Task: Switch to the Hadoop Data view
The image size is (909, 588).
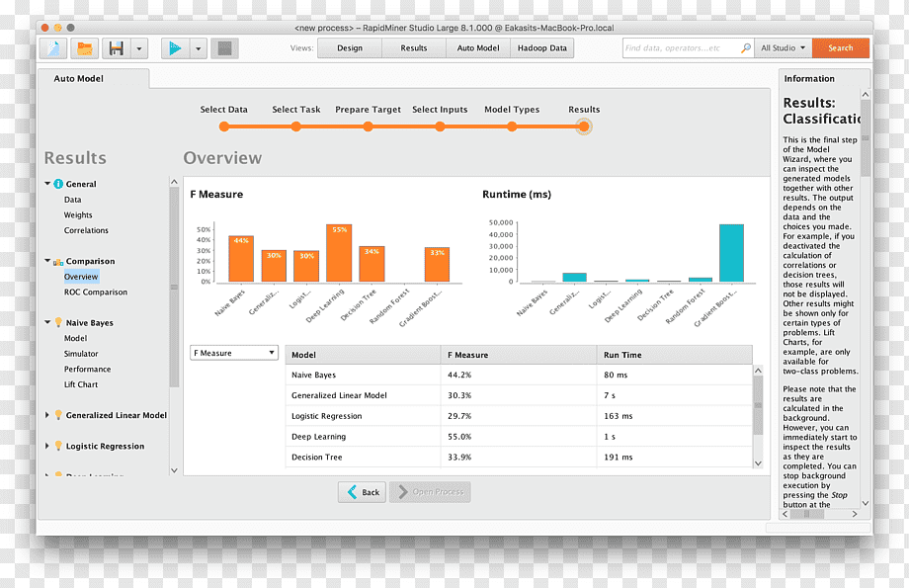Action: point(542,48)
